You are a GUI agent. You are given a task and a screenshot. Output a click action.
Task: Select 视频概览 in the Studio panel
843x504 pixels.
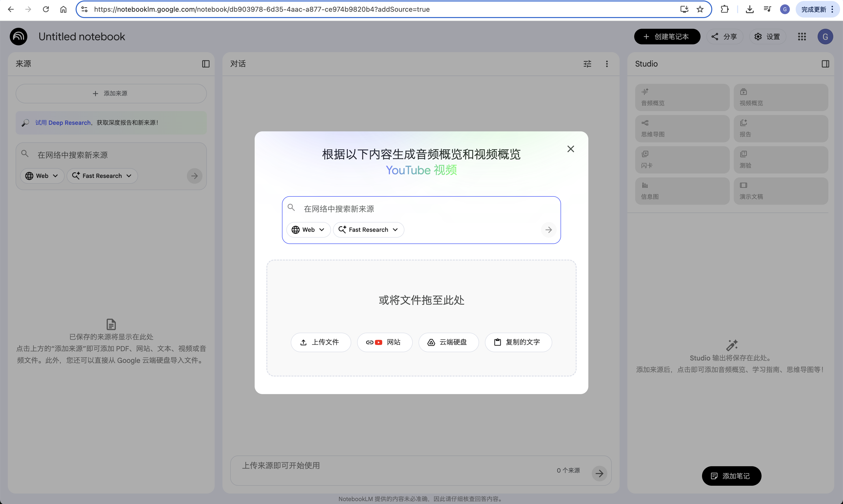(781, 97)
